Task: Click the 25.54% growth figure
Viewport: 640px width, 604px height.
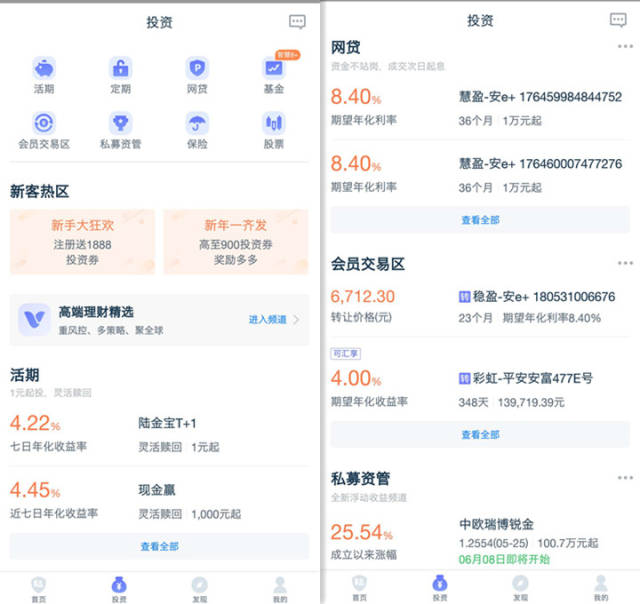Action: (362, 532)
